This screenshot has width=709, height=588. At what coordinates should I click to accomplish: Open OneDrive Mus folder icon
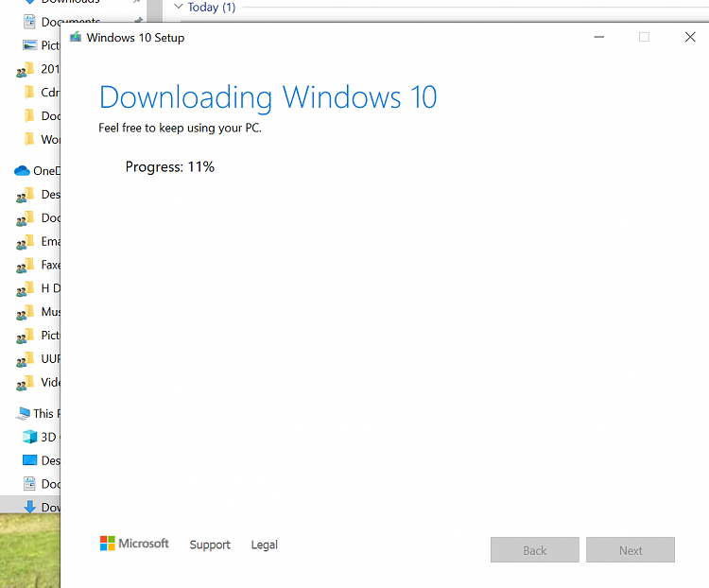click(x=26, y=313)
